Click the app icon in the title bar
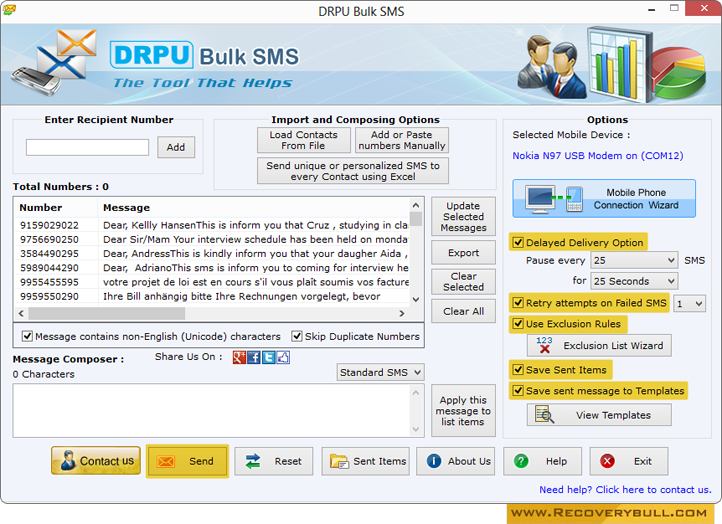Viewport: 722px width, 524px height. click(x=9, y=9)
